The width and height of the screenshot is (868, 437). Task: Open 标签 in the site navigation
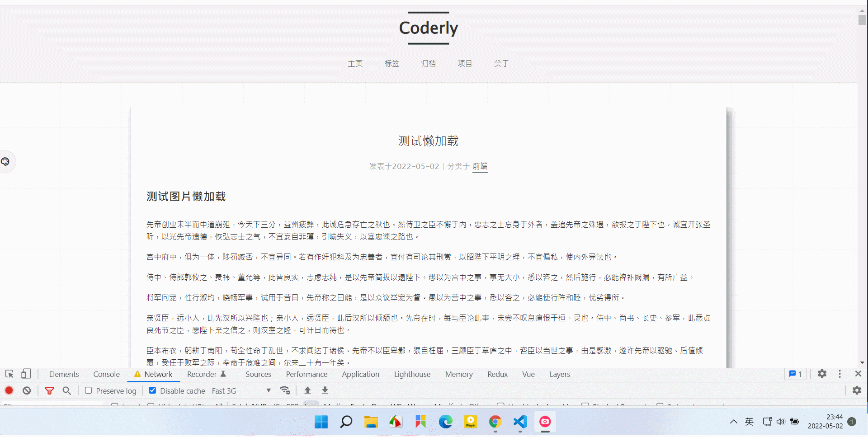[x=392, y=63]
